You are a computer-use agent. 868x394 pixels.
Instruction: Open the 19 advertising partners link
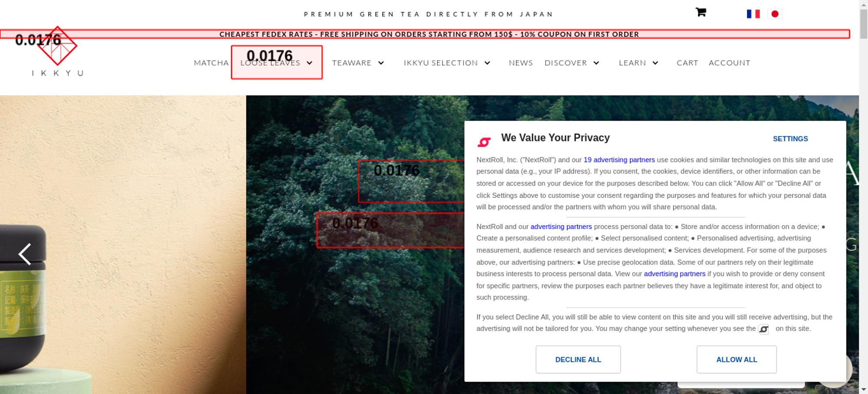pos(619,160)
